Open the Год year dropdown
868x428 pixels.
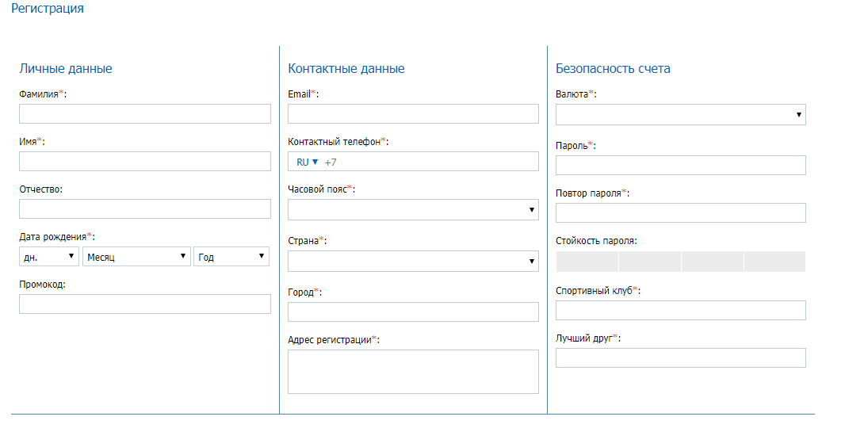click(x=231, y=257)
